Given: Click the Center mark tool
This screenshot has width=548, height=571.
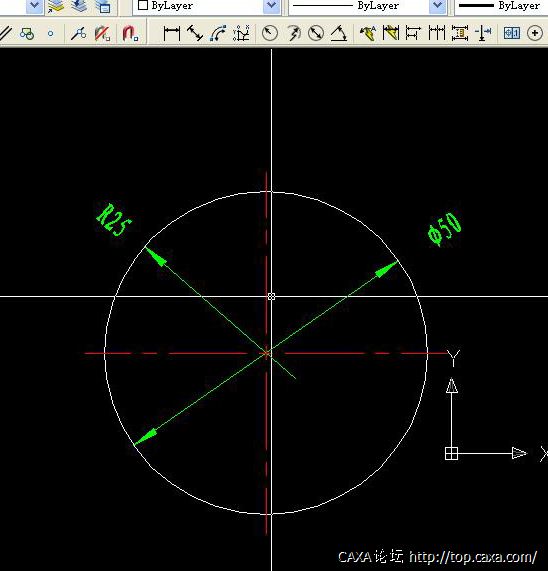Looking at the screenshot, I should coord(535,34).
